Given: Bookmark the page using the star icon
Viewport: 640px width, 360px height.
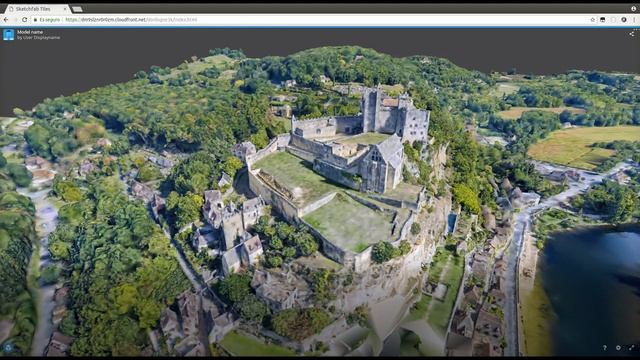Looking at the screenshot, I should click(x=592, y=20).
